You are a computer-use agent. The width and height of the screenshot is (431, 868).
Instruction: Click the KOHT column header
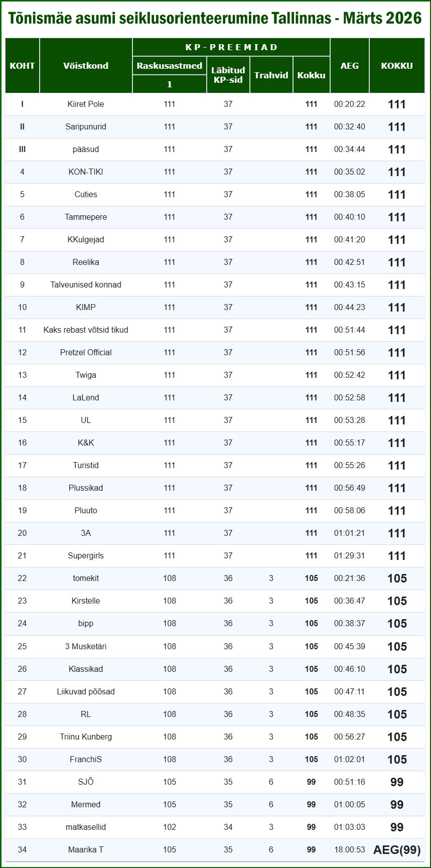[x=22, y=66]
